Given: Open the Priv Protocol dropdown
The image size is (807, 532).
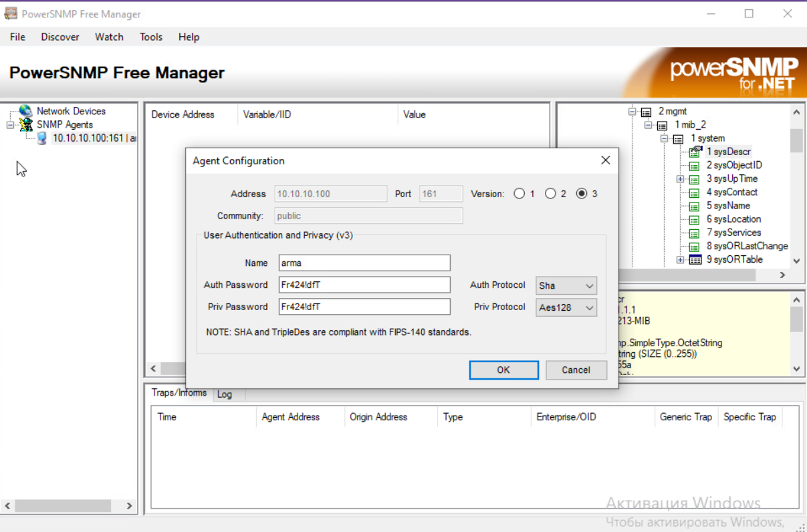Looking at the screenshot, I should [566, 307].
